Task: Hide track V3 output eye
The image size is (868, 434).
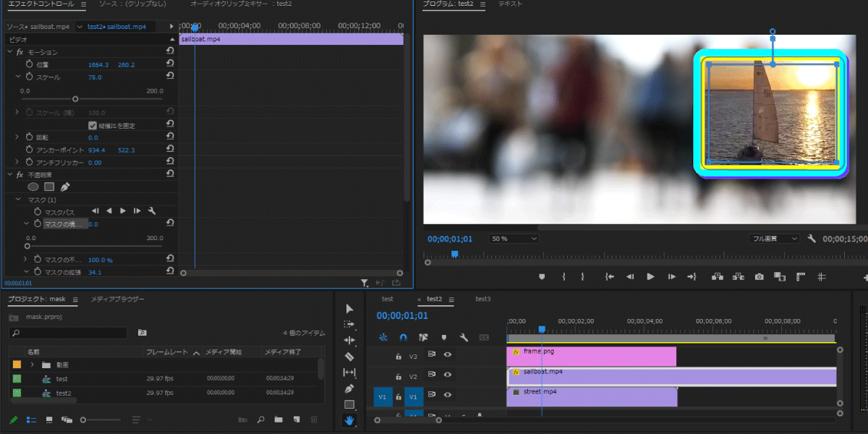Action: (x=448, y=355)
